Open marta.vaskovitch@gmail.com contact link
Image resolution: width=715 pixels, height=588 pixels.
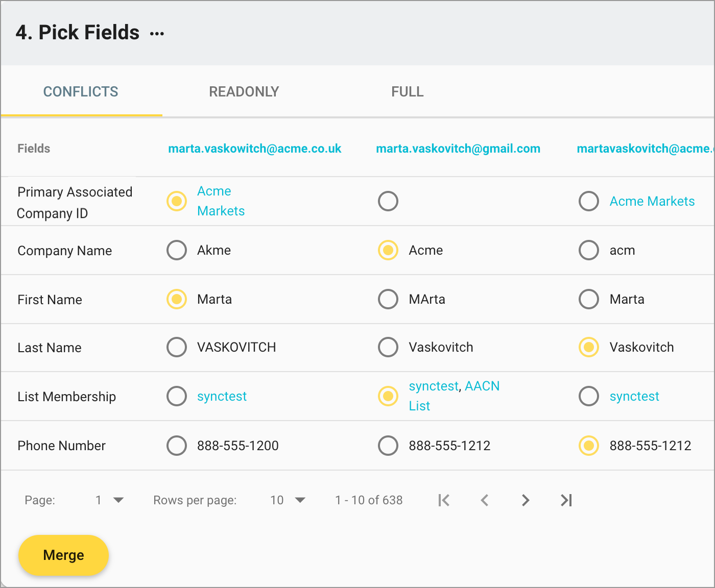coord(458,149)
